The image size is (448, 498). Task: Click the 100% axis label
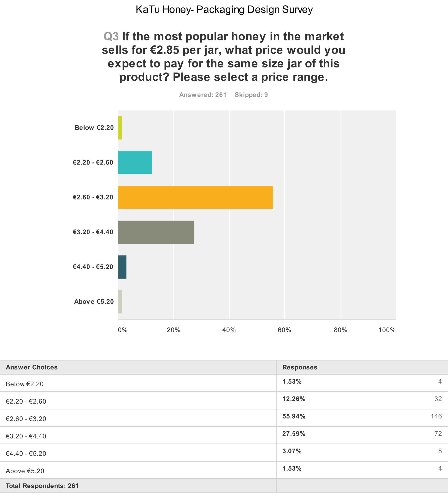(387, 330)
